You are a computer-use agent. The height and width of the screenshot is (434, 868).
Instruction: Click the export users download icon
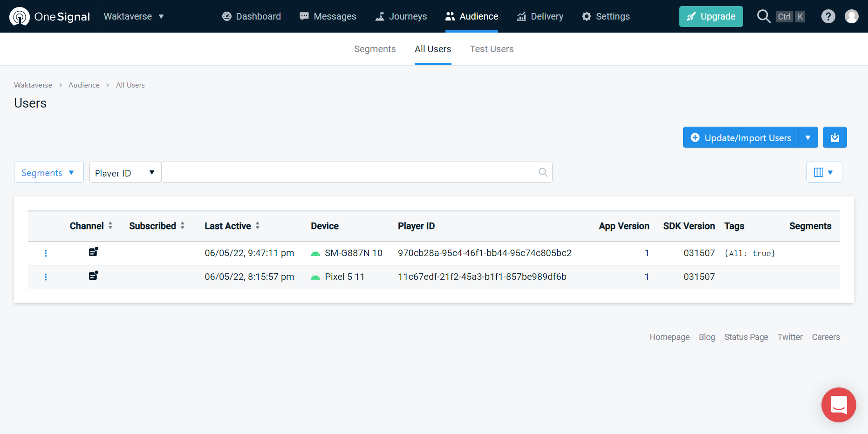(835, 137)
